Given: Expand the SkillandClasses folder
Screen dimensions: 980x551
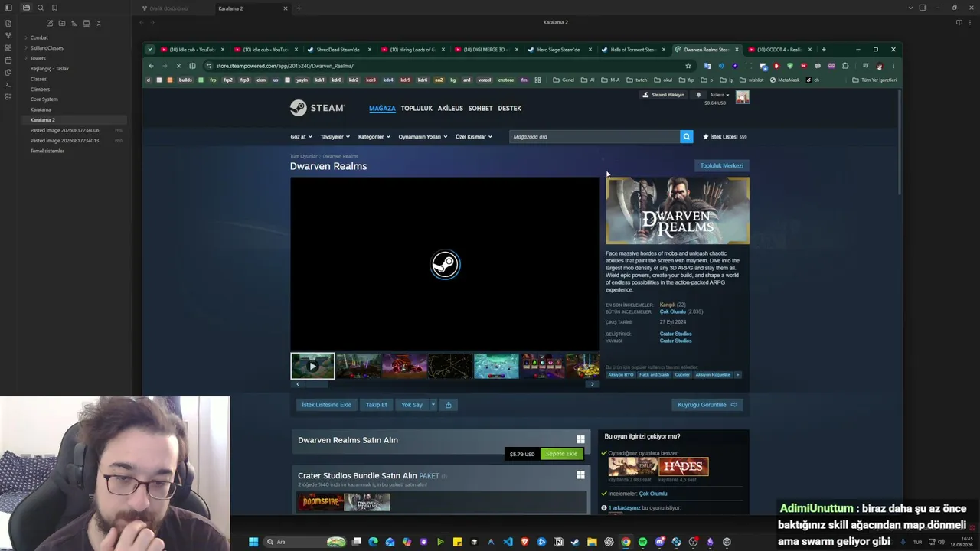Looking at the screenshot, I should coord(47,48).
